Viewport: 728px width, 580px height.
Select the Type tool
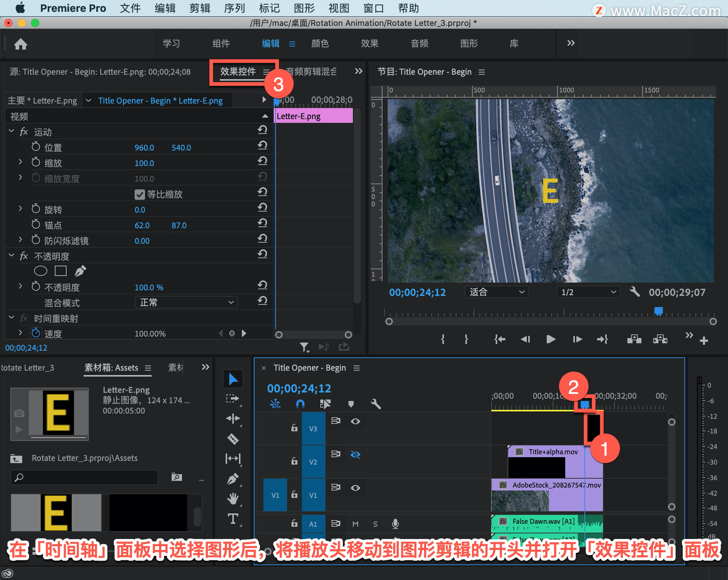coord(233,519)
